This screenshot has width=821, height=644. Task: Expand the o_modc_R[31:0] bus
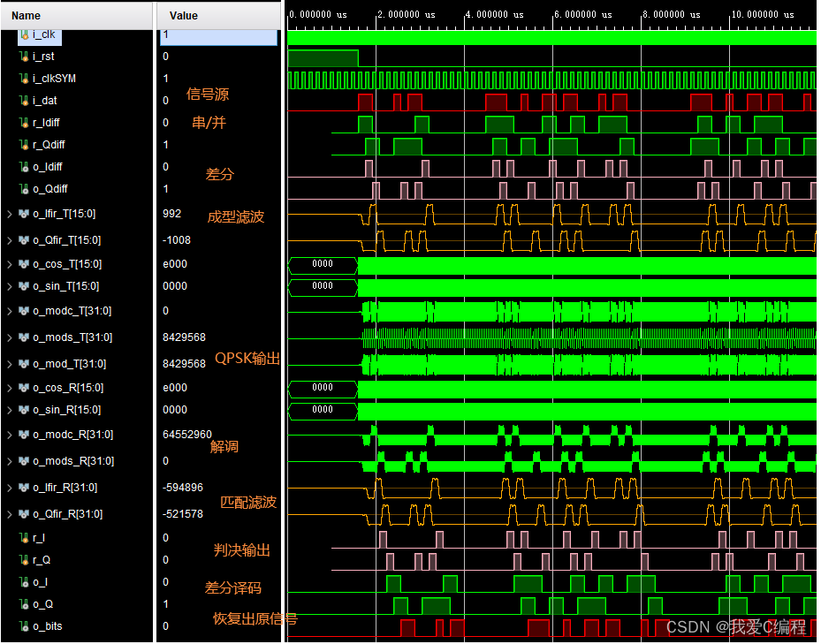(x=10, y=436)
